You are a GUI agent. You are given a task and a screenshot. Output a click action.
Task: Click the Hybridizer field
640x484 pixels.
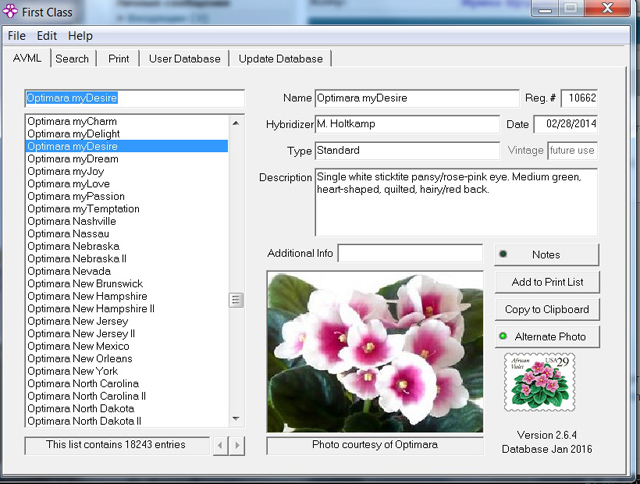(407, 124)
